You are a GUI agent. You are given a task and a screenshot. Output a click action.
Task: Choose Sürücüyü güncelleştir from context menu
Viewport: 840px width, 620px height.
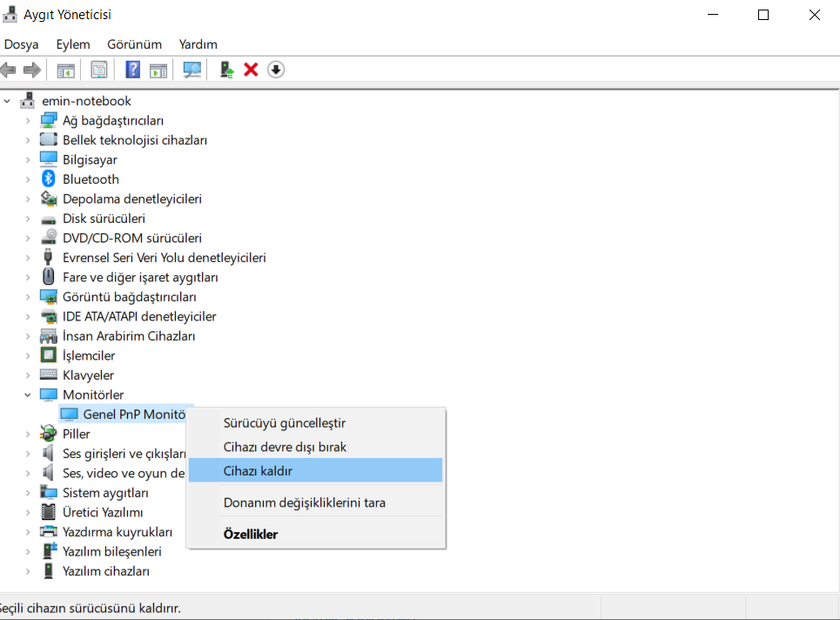click(316, 423)
